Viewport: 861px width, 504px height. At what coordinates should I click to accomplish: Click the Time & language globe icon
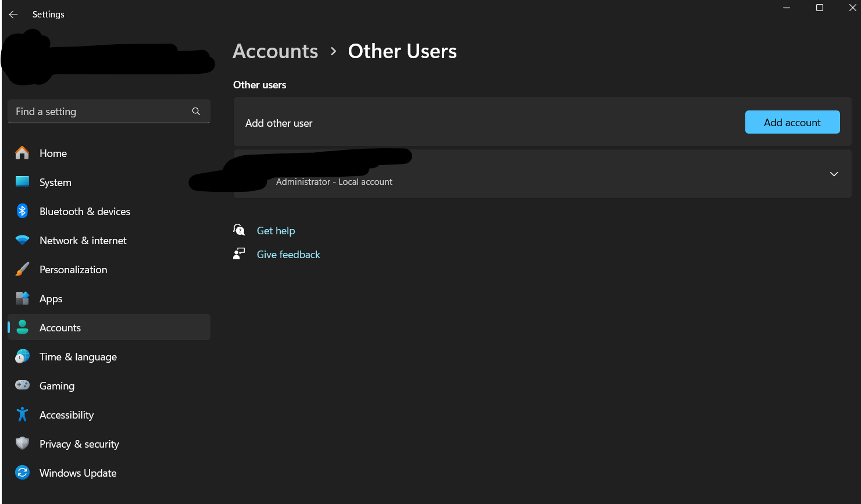(22, 356)
